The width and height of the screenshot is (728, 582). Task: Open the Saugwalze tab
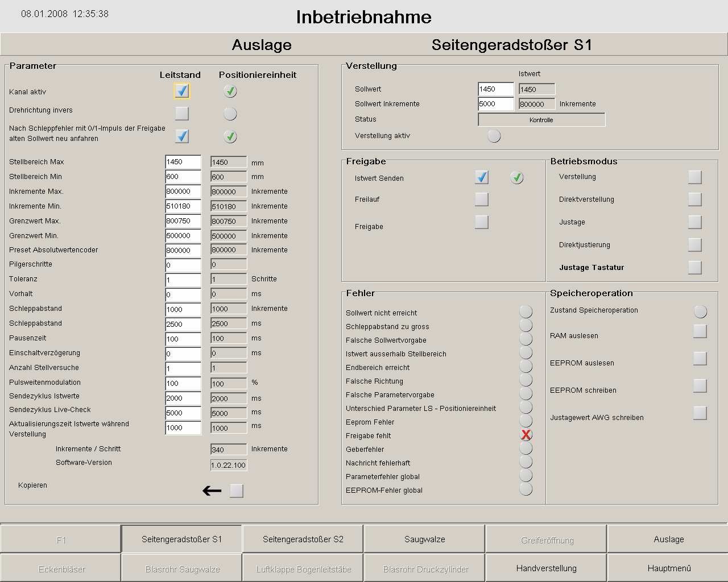tap(424, 539)
